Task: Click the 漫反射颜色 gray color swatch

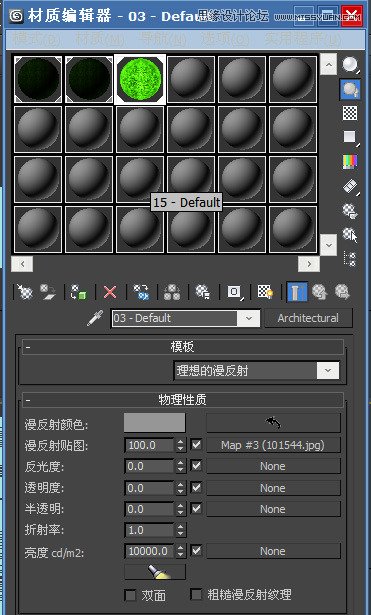Action: tap(155, 423)
